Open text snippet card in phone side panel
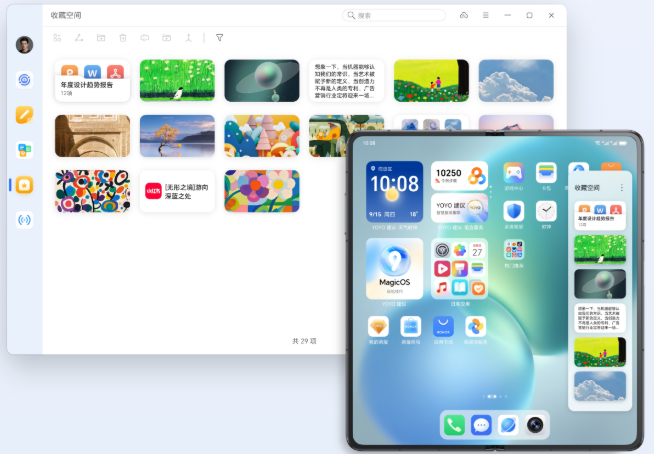Screen dimensions: 654x454 (x=600, y=318)
